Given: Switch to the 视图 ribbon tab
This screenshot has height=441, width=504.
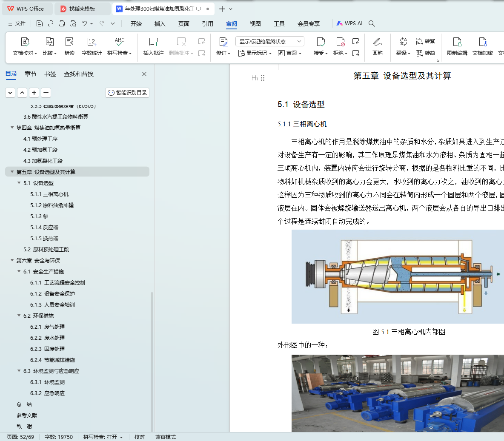Looking at the screenshot, I should point(255,24).
